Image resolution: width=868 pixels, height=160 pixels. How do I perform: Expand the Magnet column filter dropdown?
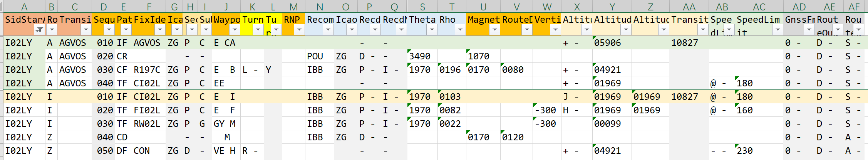494,30
